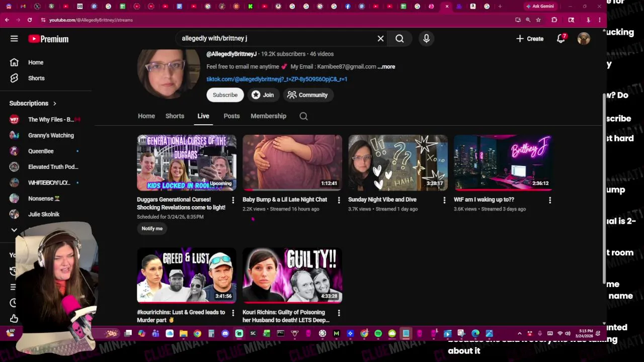This screenshot has height=362, width=644.
Task: Open the Brittney J neon thumbnail video
Action: click(504, 163)
